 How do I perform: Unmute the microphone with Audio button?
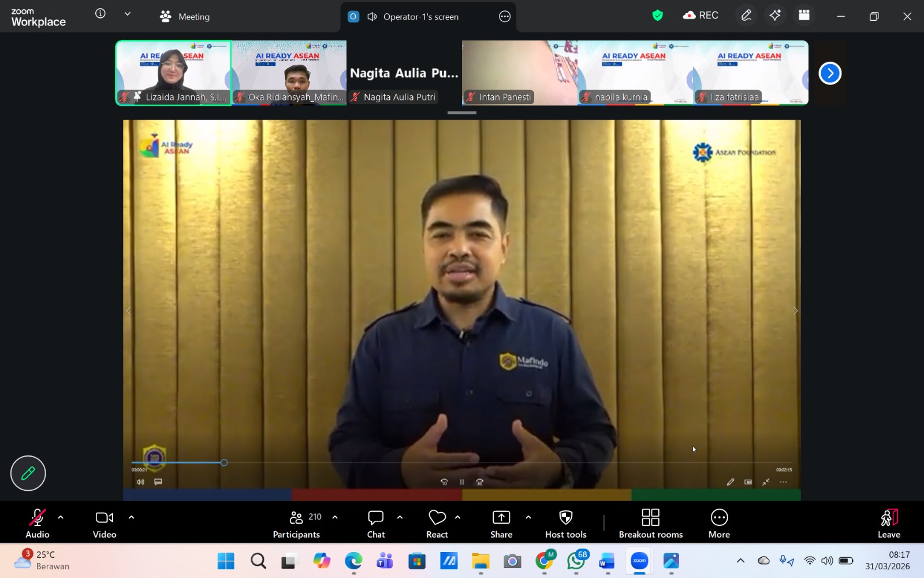click(x=38, y=523)
